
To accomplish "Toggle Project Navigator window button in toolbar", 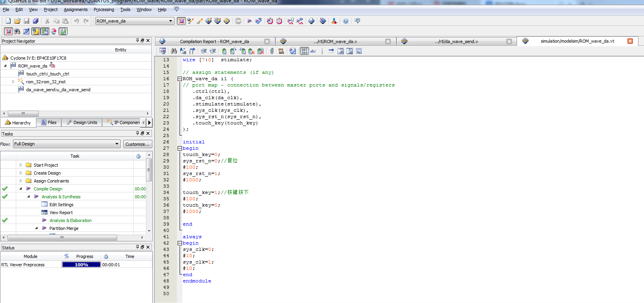I will click(x=181, y=21).
